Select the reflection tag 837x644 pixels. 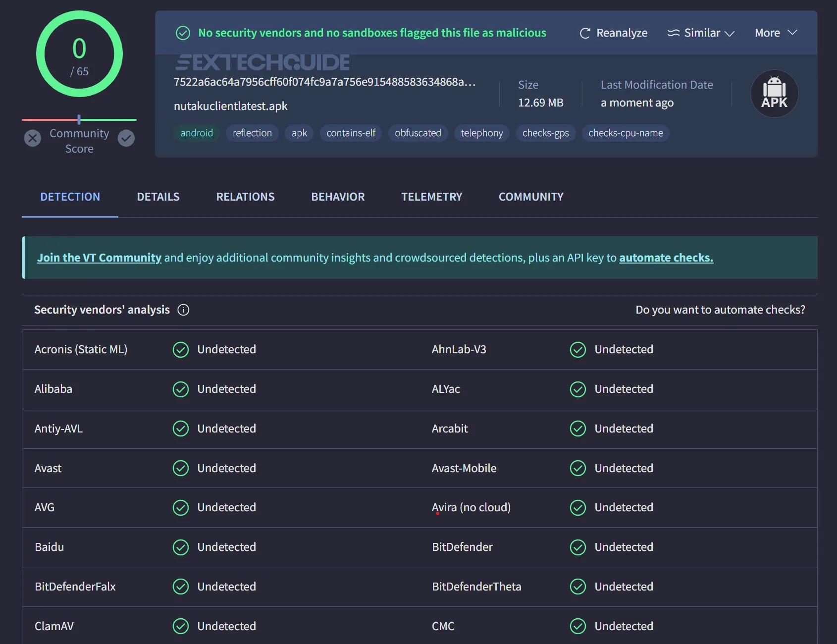252,133
